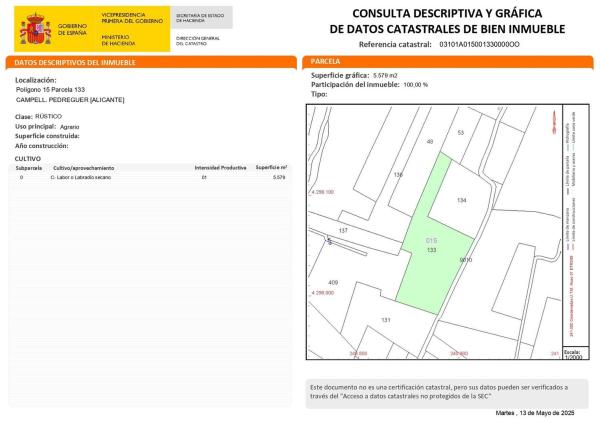
Task: Click the 'Superficie m²' column header
Action: [x=271, y=168]
